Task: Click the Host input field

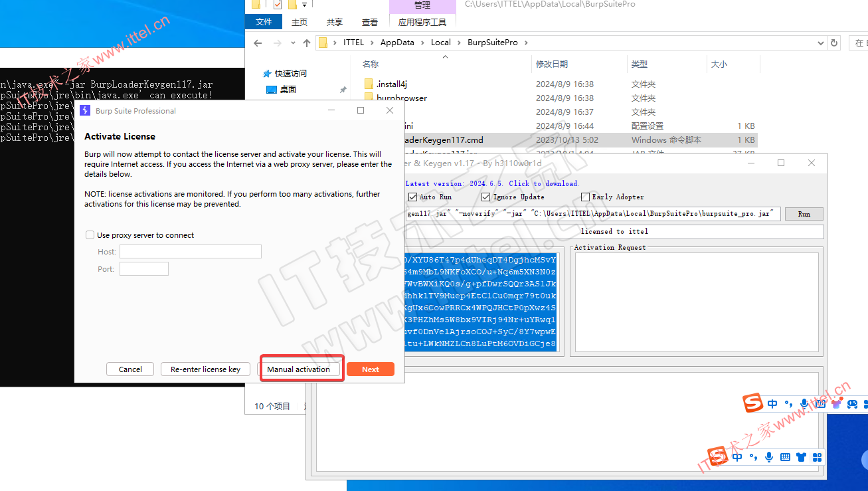Action: pyautogui.click(x=191, y=252)
